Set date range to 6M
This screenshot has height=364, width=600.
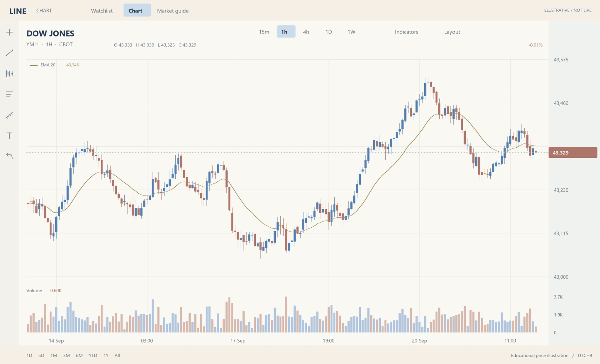79,355
